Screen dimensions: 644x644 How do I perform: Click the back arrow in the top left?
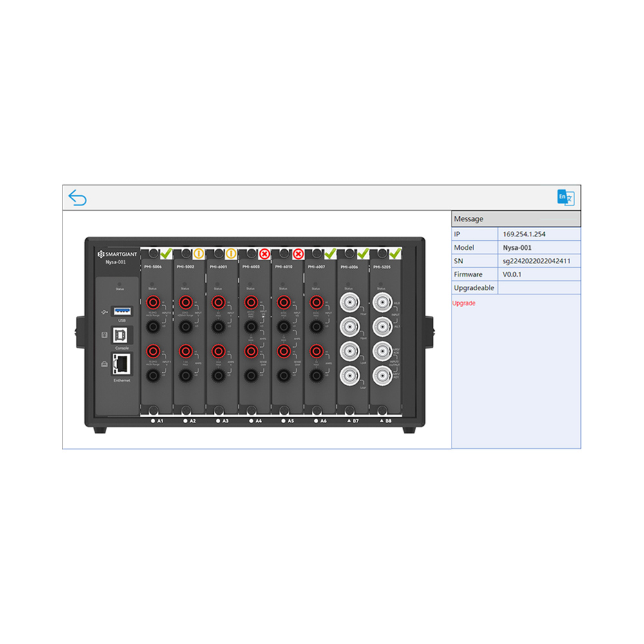79,198
